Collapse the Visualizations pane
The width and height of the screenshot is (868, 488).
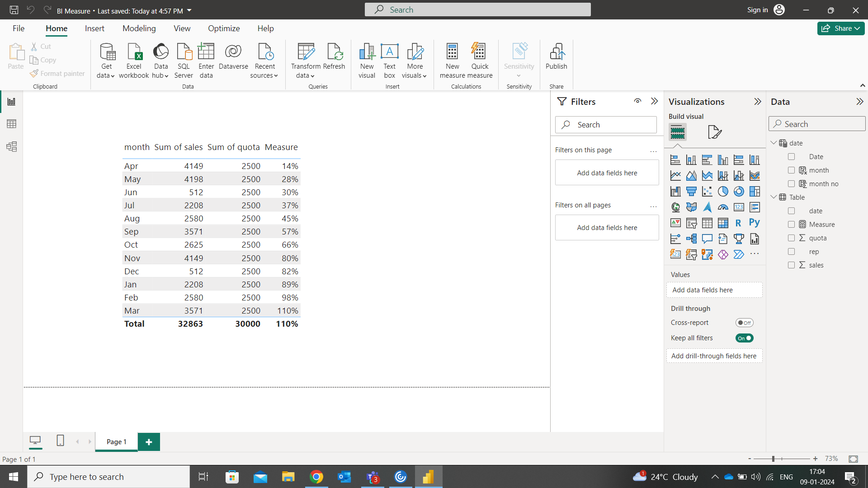[758, 102]
